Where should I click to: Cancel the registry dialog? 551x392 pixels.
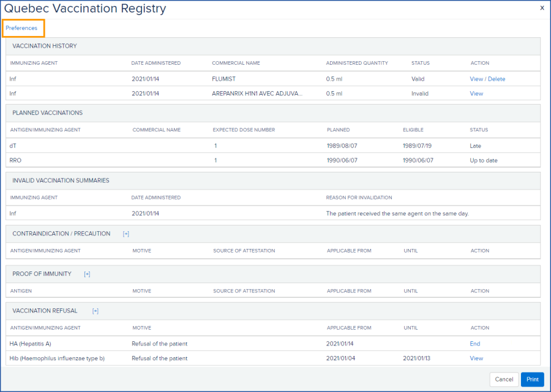[x=504, y=379]
